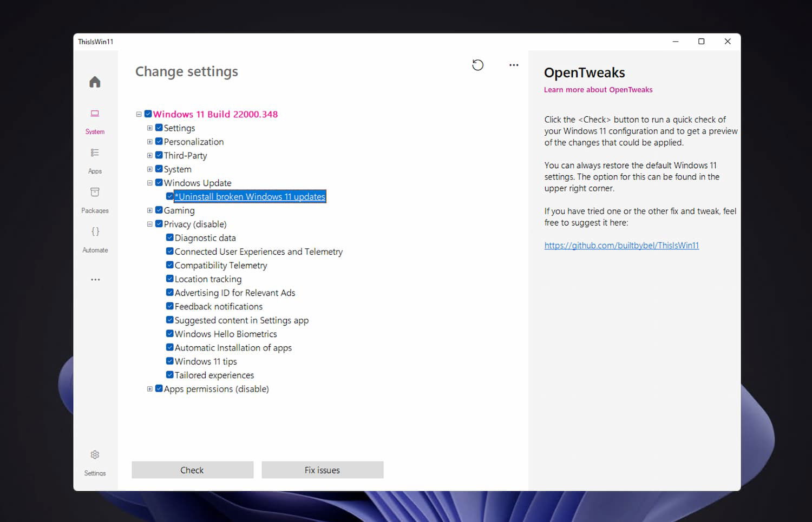Uncheck Compatibility Telemetry checkbox
The height and width of the screenshot is (522, 812).
click(x=169, y=265)
